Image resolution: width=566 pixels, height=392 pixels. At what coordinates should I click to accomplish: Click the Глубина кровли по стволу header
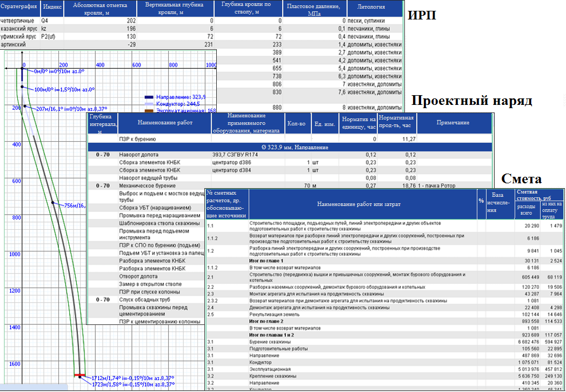(x=248, y=8)
